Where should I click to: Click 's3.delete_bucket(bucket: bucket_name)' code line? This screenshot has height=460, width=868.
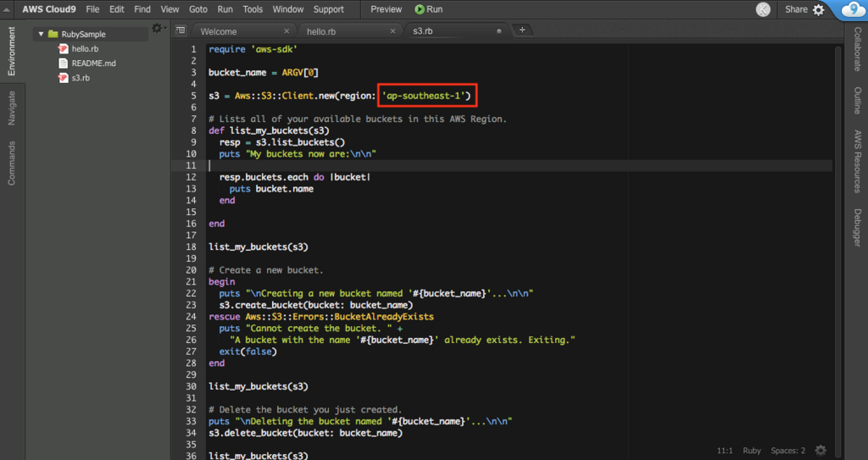(305, 433)
